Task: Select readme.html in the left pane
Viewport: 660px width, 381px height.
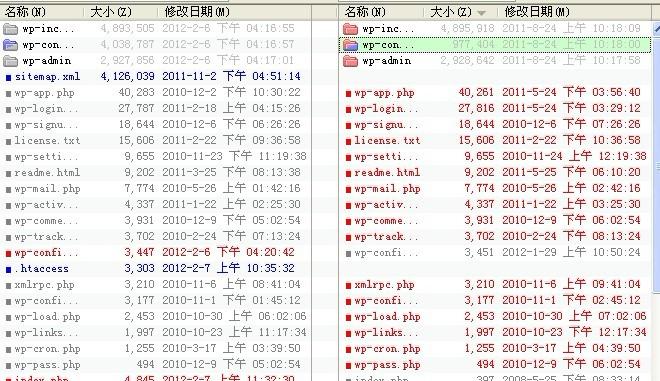Action: 47,173
